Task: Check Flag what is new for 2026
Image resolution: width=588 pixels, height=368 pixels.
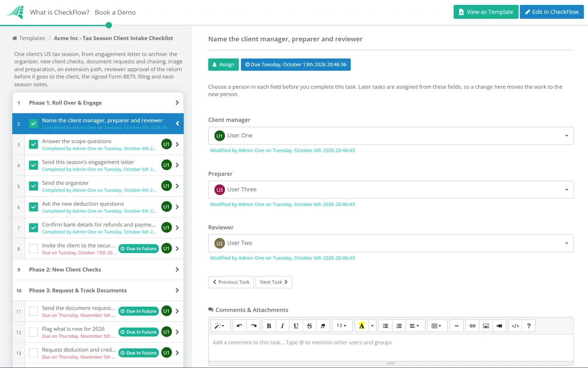Action: click(x=34, y=332)
